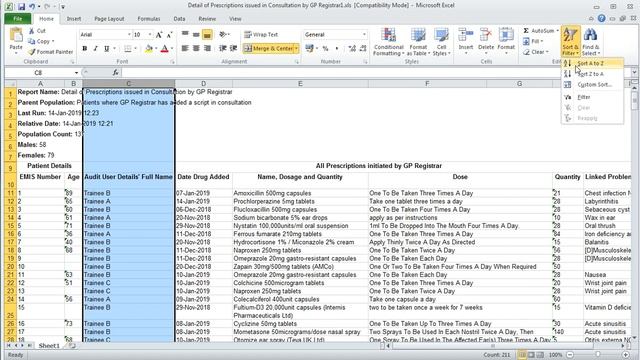Image resolution: width=640 pixels, height=360 pixels.
Task: Click the Font Color red swatch
Action: coord(164,49)
